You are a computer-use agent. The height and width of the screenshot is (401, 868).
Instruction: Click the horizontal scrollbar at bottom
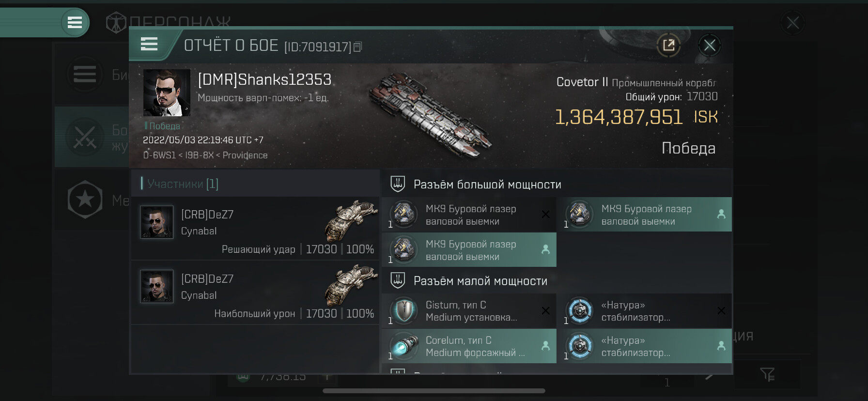point(434,391)
